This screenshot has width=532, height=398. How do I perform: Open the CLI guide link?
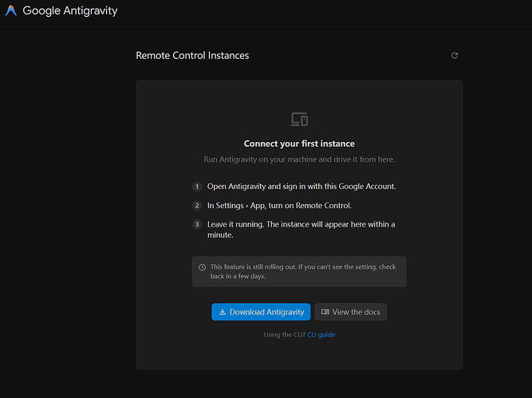pyautogui.click(x=321, y=334)
